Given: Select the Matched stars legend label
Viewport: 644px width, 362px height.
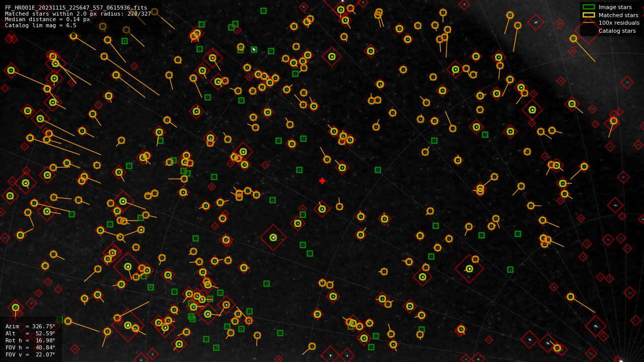Looking at the screenshot, I should pyautogui.click(x=618, y=15).
